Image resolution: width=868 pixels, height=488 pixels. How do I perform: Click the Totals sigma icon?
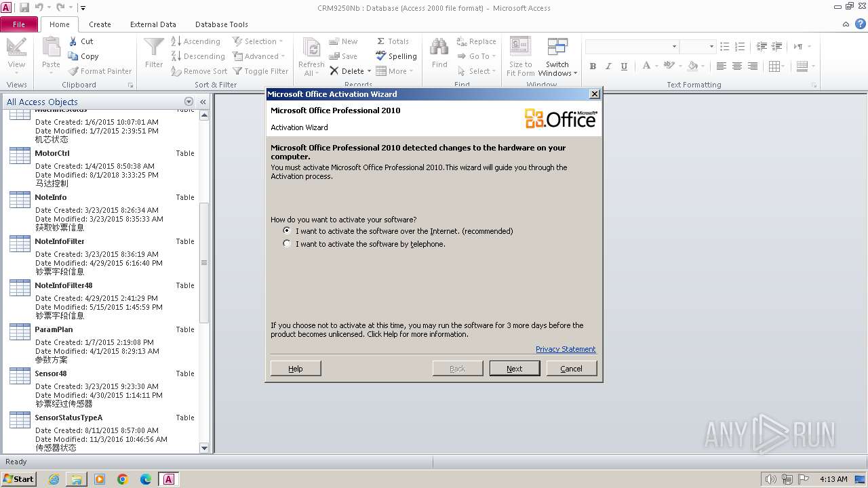click(x=381, y=41)
